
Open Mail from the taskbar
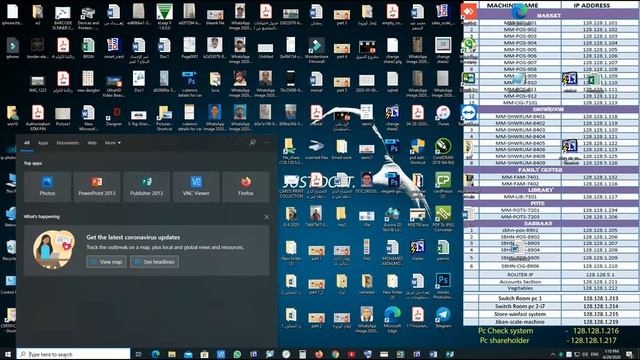[x=188, y=354]
